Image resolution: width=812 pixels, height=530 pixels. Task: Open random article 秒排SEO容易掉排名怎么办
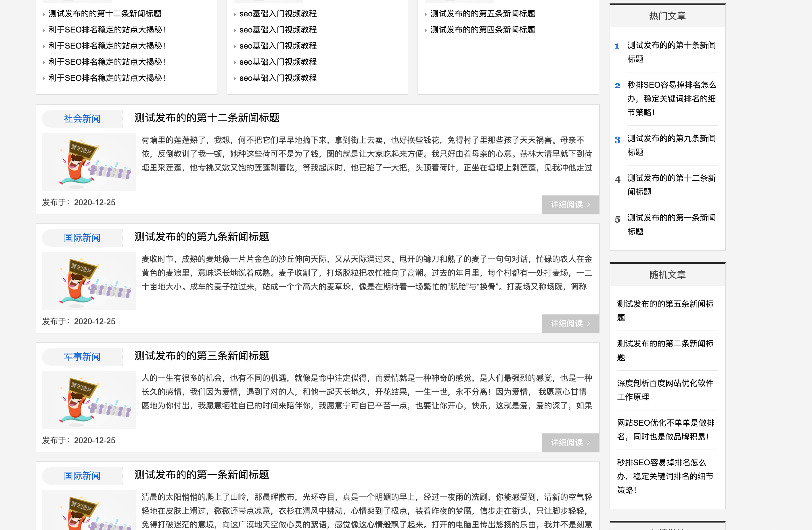click(665, 476)
